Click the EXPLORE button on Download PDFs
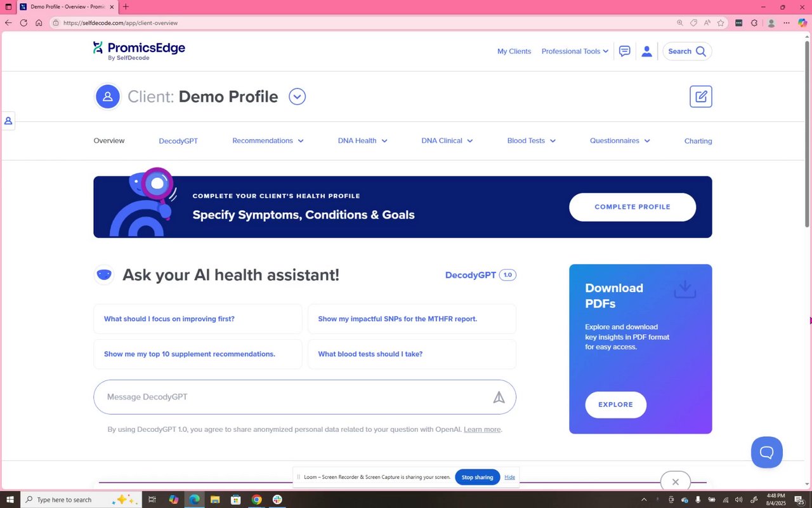This screenshot has height=508, width=812. click(615, 404)
